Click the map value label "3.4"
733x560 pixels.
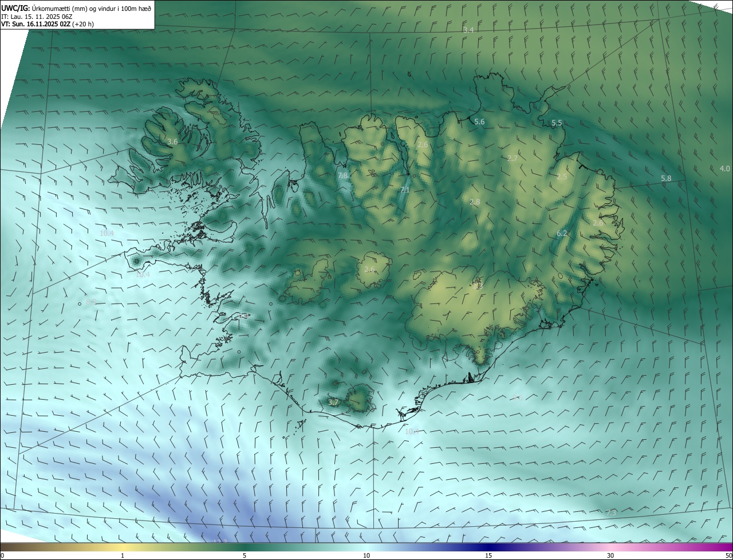point(468,29)
